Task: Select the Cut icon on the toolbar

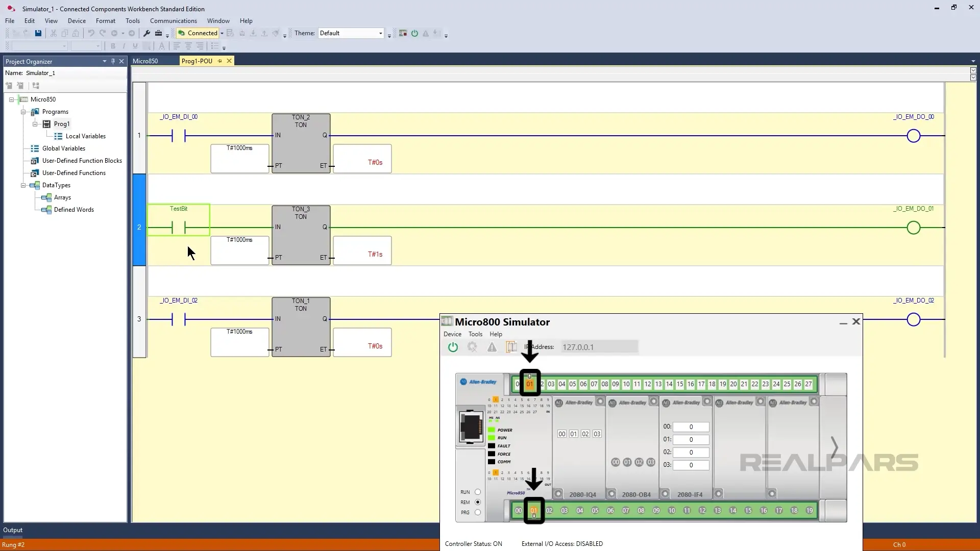Action: click(54, 33)
